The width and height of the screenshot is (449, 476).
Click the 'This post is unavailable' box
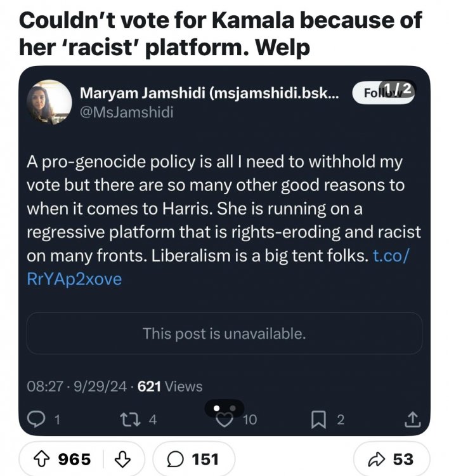click(x=224, y=333)
